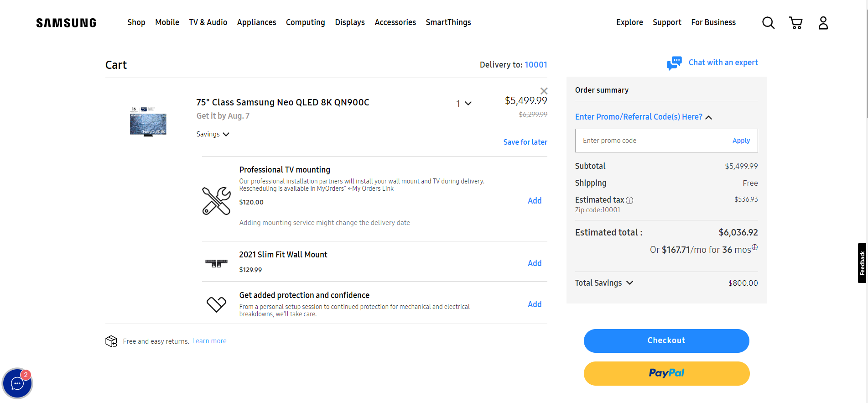
Task: Click the free returns box icon
Action: (x=111, y=341)
